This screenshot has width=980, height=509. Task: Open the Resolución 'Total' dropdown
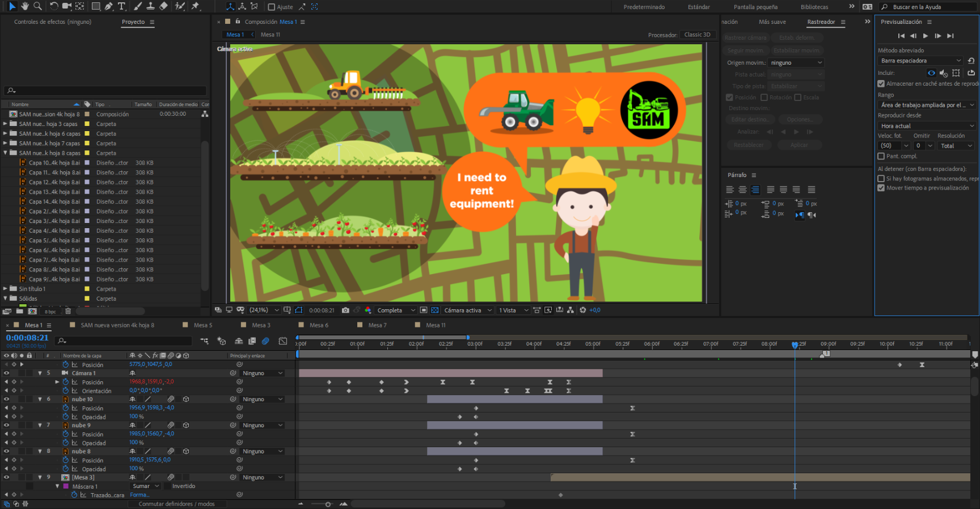coord(956,146)
